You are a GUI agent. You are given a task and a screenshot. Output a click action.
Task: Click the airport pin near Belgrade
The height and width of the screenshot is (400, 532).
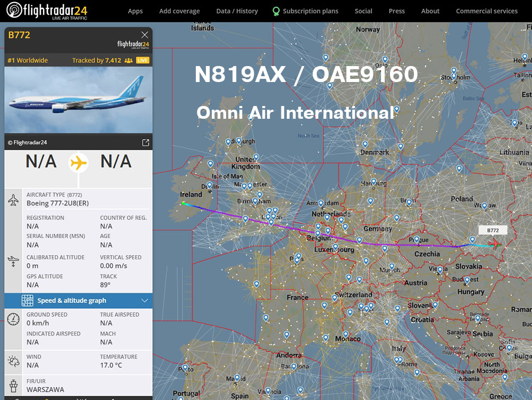pyautogui.click(x=478, y=318)
